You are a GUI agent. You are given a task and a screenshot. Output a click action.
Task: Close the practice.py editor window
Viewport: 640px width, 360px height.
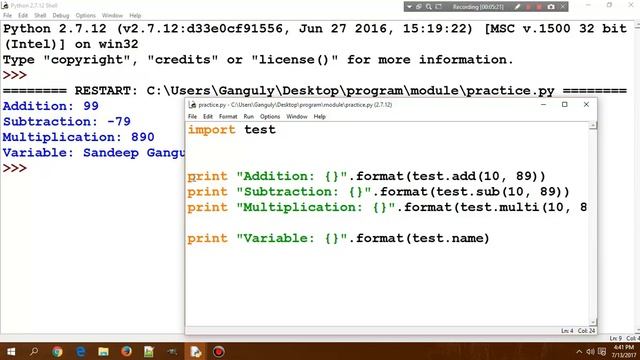tap(586, 104)
